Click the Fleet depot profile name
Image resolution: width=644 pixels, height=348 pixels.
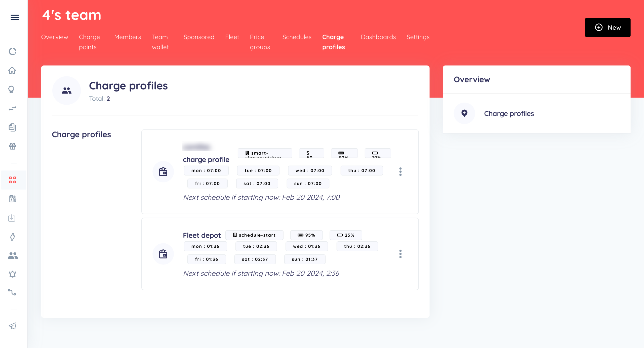(x=202, y=235)
